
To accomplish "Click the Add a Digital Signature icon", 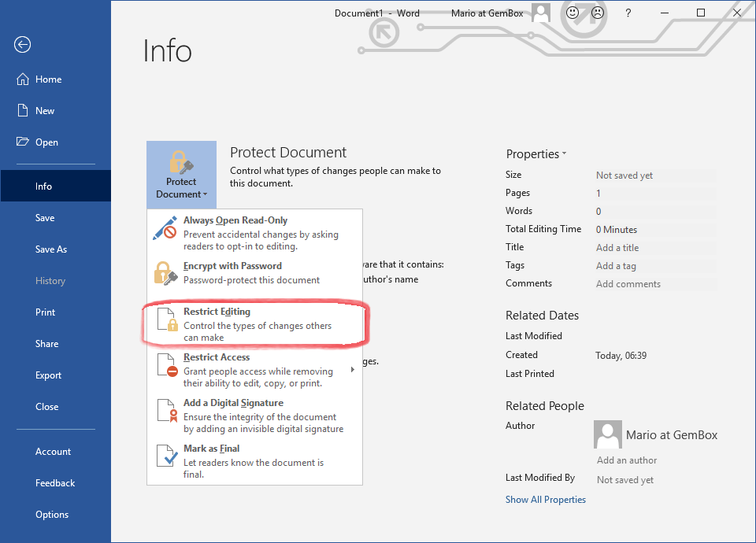I will pos(165,411).
